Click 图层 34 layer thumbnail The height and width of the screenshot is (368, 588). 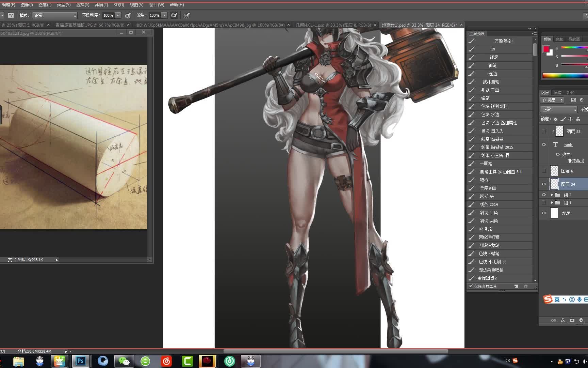[x=554, y=184]
